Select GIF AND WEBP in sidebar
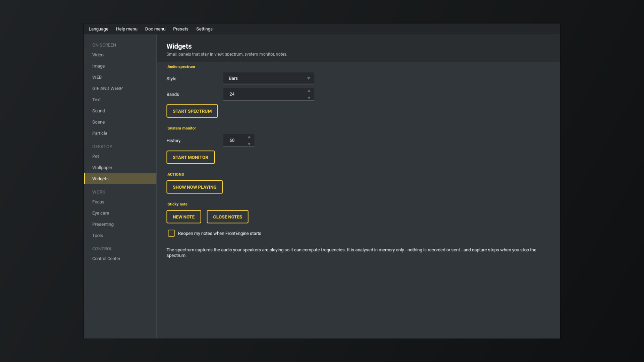 [x=120, y=88]
